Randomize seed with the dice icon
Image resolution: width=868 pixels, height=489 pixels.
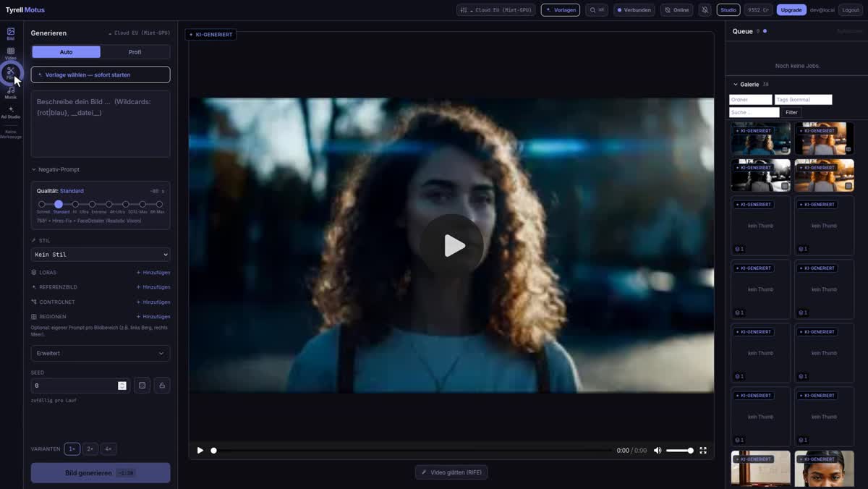(142, 386)
